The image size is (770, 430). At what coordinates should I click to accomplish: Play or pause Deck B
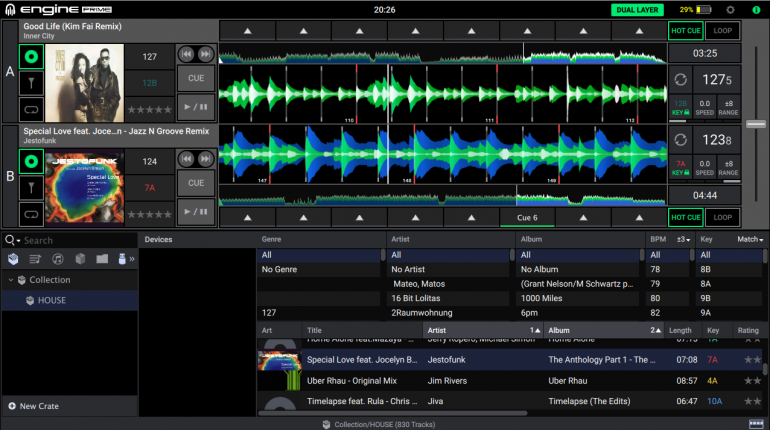tap(196, 212)
